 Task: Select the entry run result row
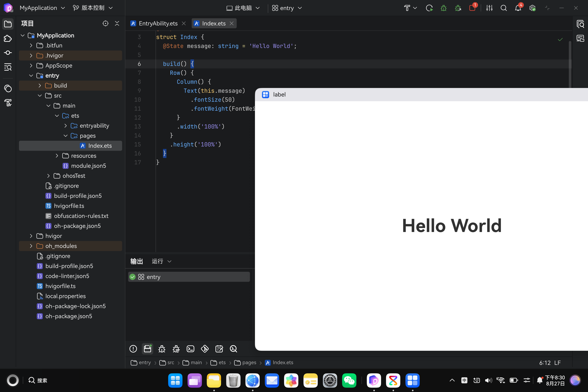click(x=189, y=277)
